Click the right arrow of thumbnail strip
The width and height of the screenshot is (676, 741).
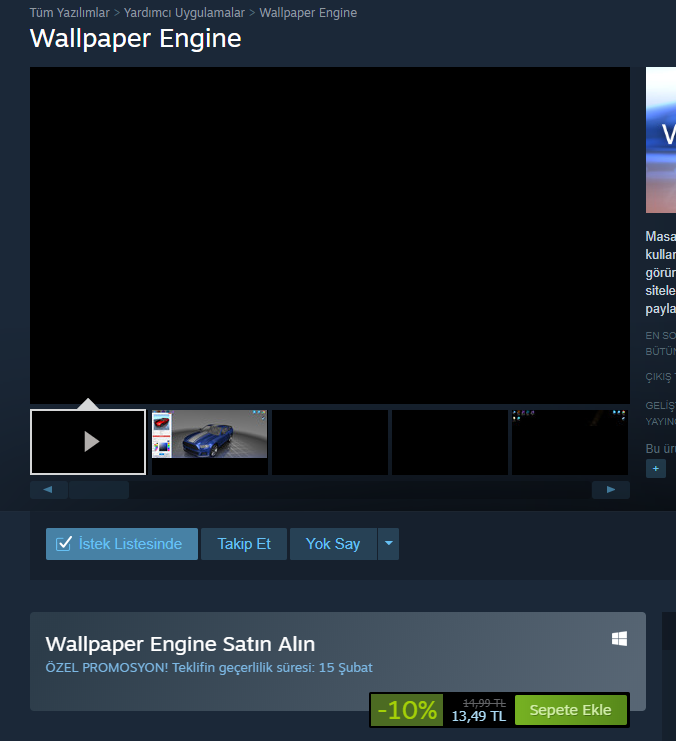(x=611, y=490)
